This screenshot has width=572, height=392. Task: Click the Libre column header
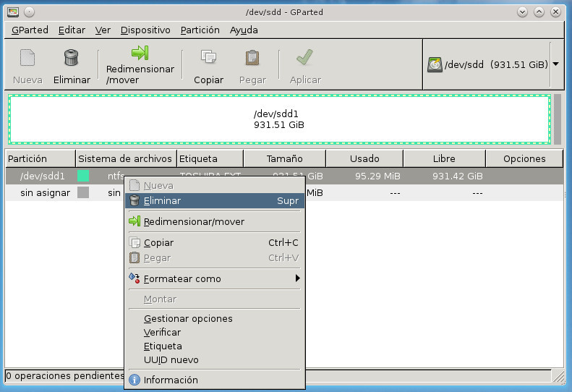tap(444, 159)
